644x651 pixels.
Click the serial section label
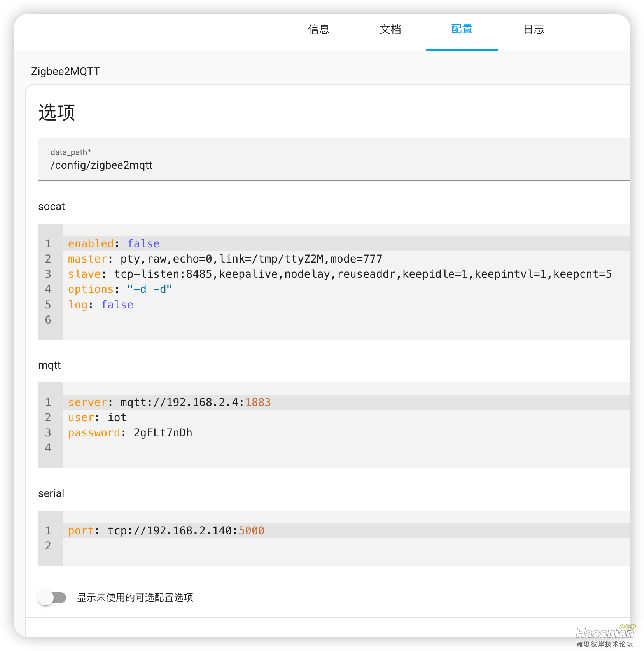point(51,493)
